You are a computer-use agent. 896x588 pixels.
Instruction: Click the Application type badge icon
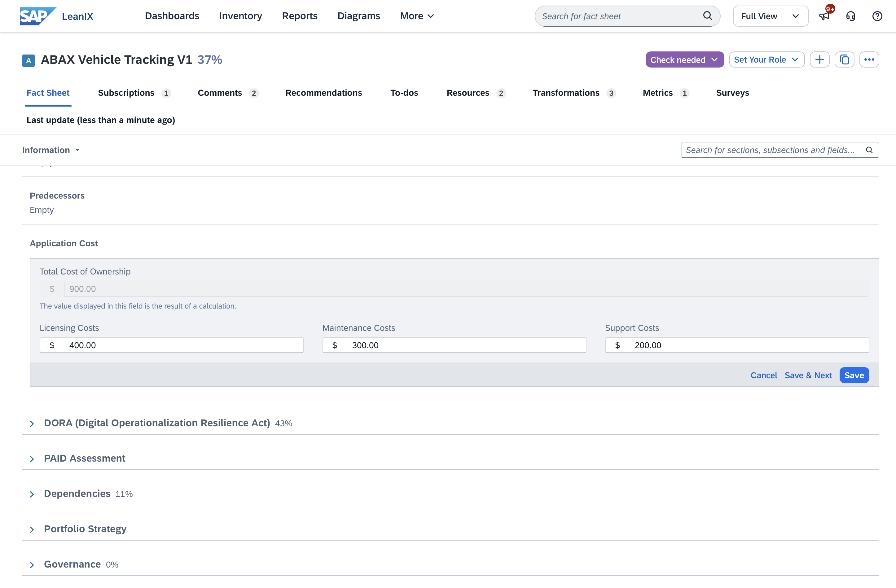(x=29, y=60)
